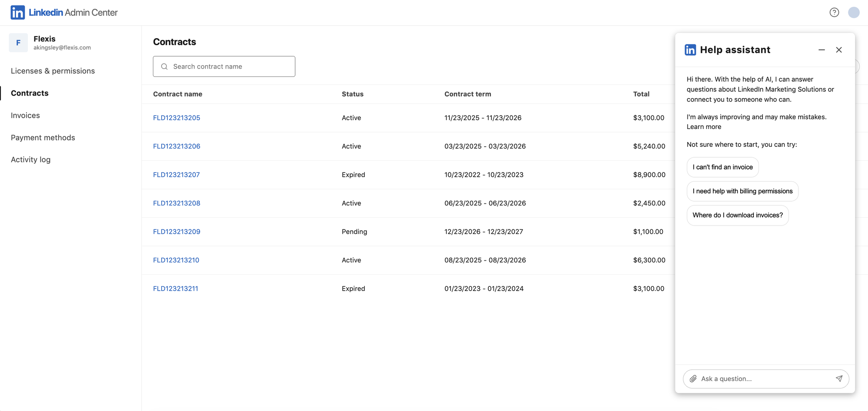868x411 pixels.
Task: Click the Ask a question input
Action: 765,379
